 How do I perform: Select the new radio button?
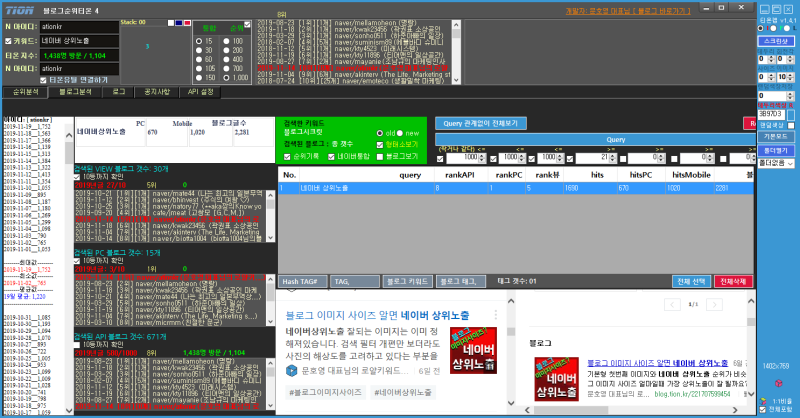399,133
